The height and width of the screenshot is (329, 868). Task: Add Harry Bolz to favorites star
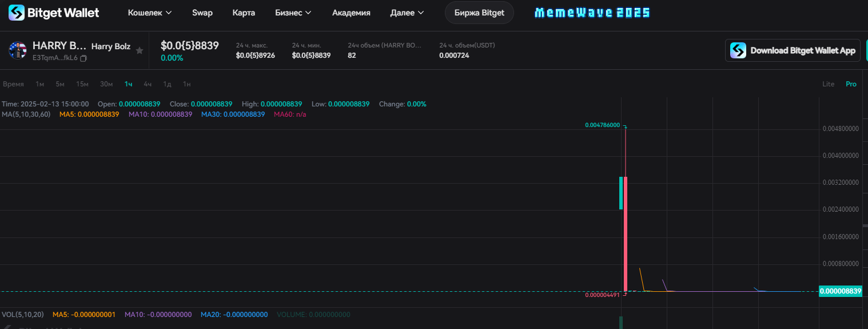(140, 50)
